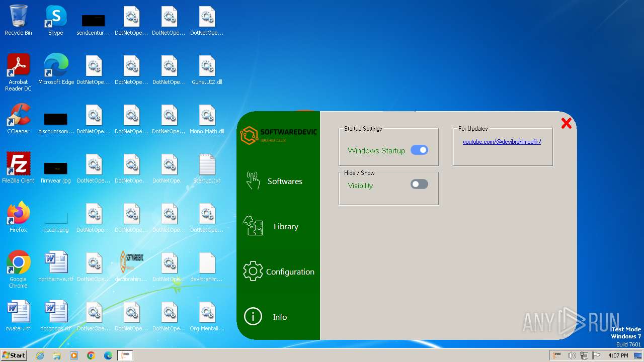Select the Org.Mentali... dll file icon
Image resolution: width=644 pixels, height=362 pixels.
click(x=207, y=316)
